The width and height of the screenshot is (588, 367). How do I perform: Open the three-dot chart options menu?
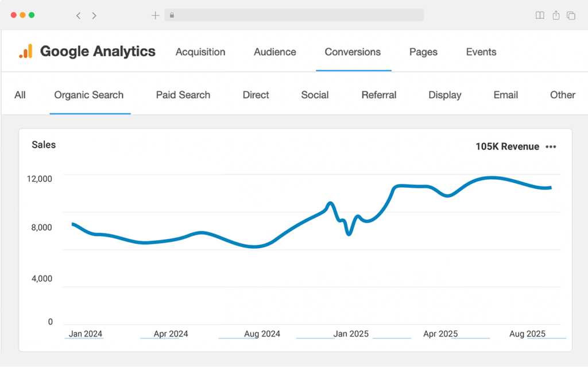tap(551, 146)
